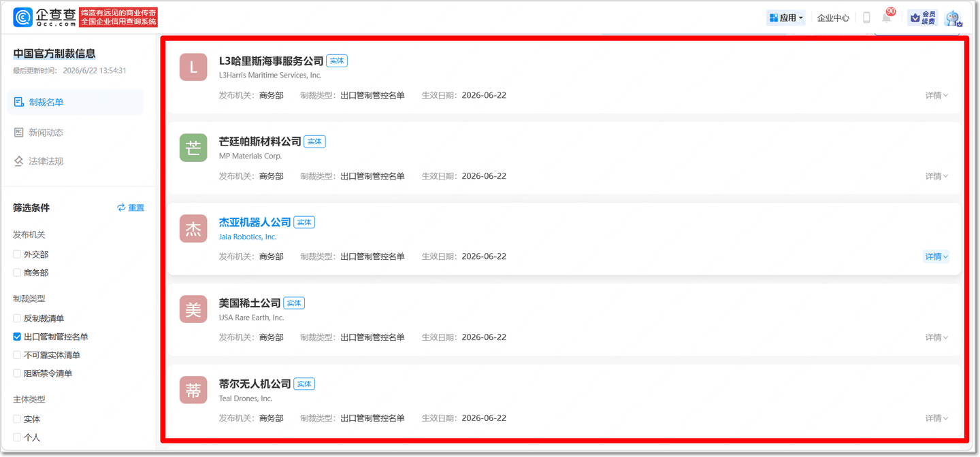Select the 阻断禁令清单 checkbox
The width and height of the screenshot is (980, 457).
[17, 373]
